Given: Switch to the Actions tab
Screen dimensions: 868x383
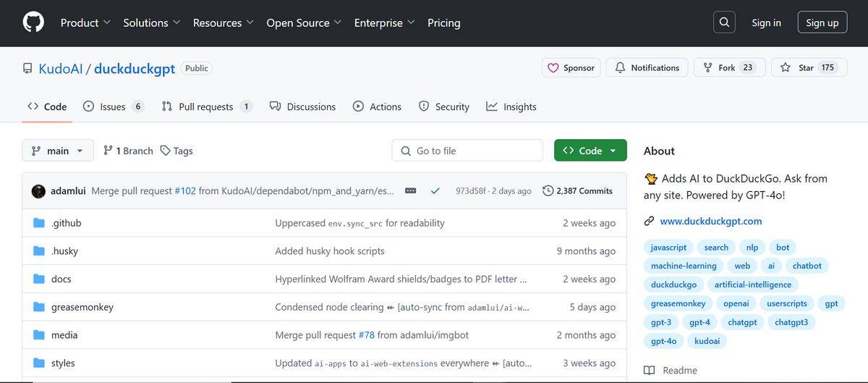Looking at the screenshot, I should pyautogui.click(x=377, y=106).
